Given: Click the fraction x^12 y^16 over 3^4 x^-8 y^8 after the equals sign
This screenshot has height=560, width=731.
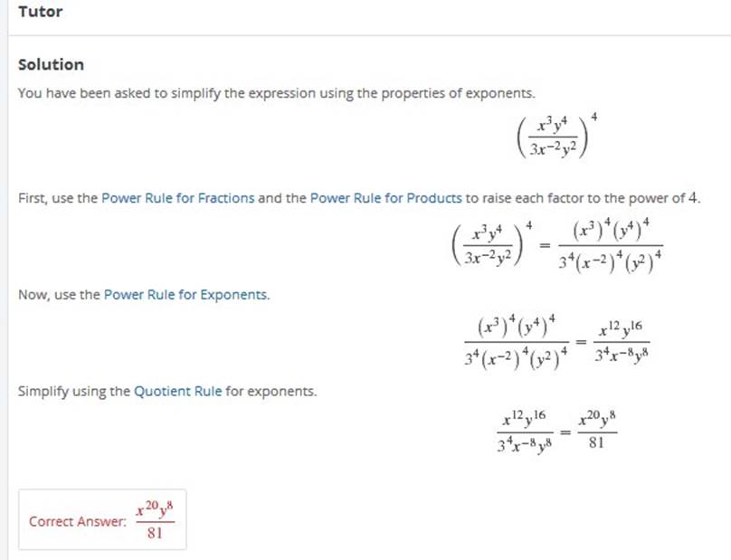Looking at the screenshot, I should pos(622,341).
